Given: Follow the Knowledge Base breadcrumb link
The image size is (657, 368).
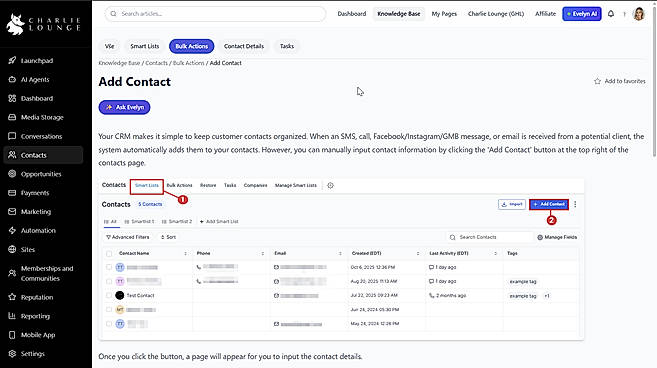Looking at the screenshot, I should point(119,63).
